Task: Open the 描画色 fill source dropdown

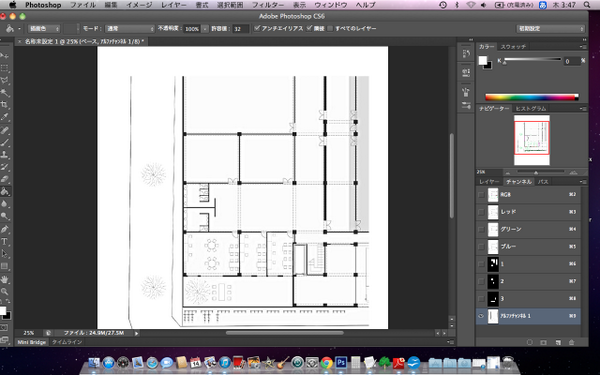Action: tap(44, 29)
